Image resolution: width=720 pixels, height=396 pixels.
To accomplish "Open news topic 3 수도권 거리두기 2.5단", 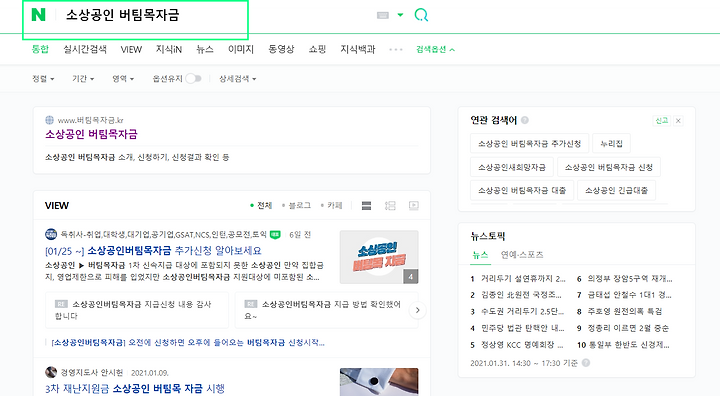I will [x=518, y=311].
